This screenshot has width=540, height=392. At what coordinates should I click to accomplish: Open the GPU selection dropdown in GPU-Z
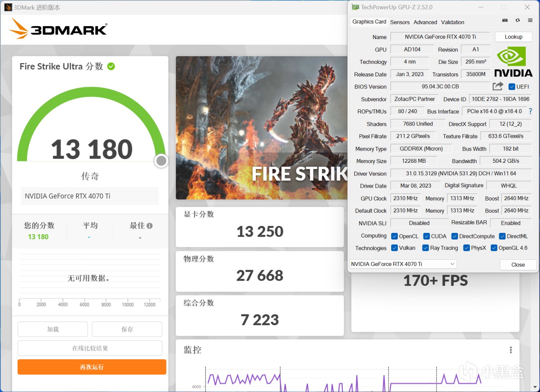(x=403, y=264)
